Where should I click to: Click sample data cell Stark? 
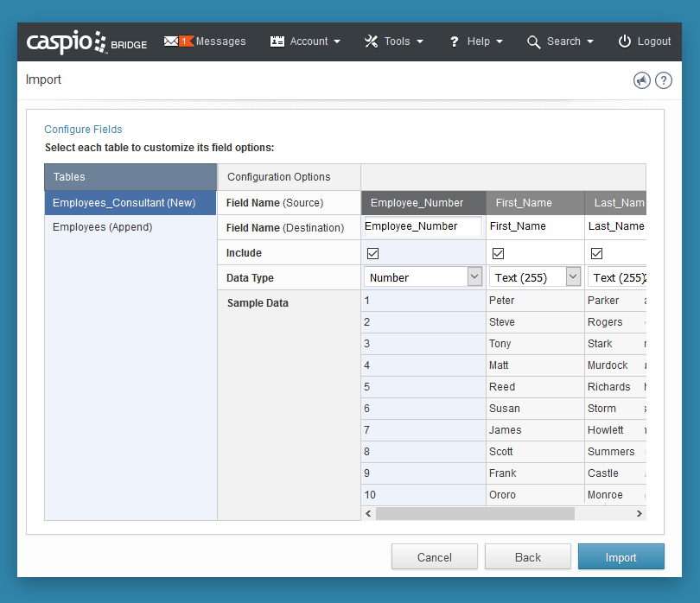click(614, 344)
